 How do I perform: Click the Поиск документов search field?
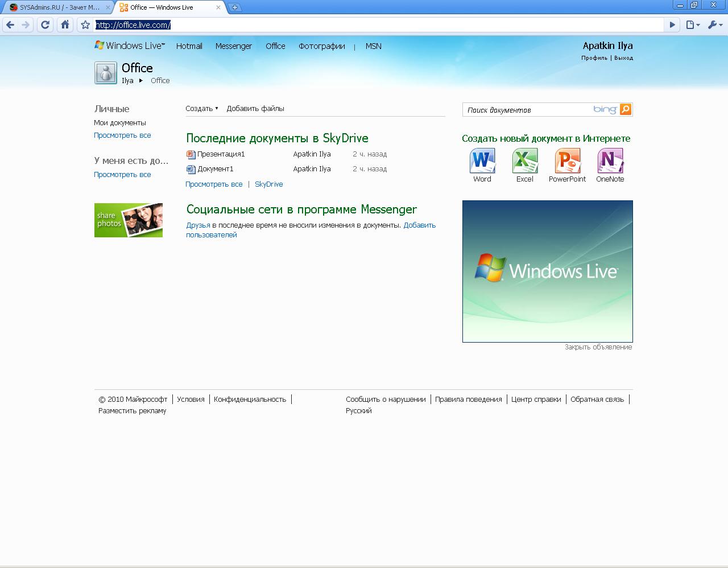[x=527, y=110]
